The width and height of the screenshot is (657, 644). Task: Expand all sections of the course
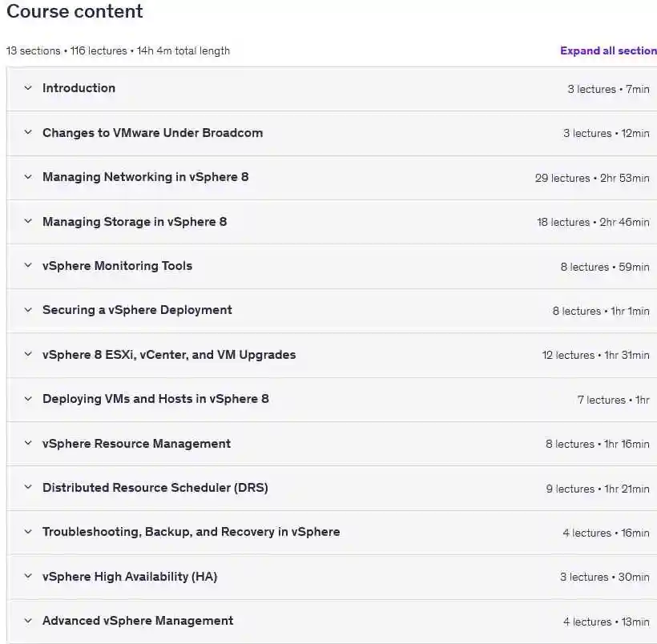click(608, 50)
